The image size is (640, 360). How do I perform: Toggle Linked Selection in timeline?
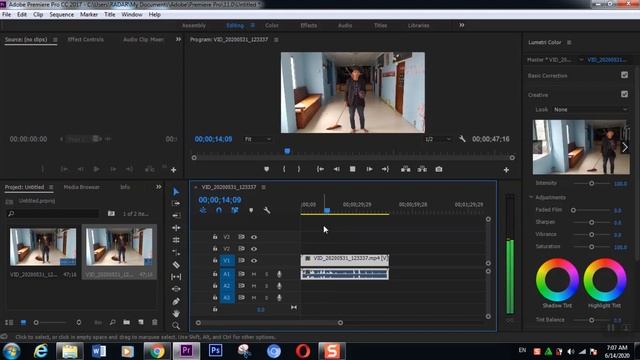(x=235, y=211)
